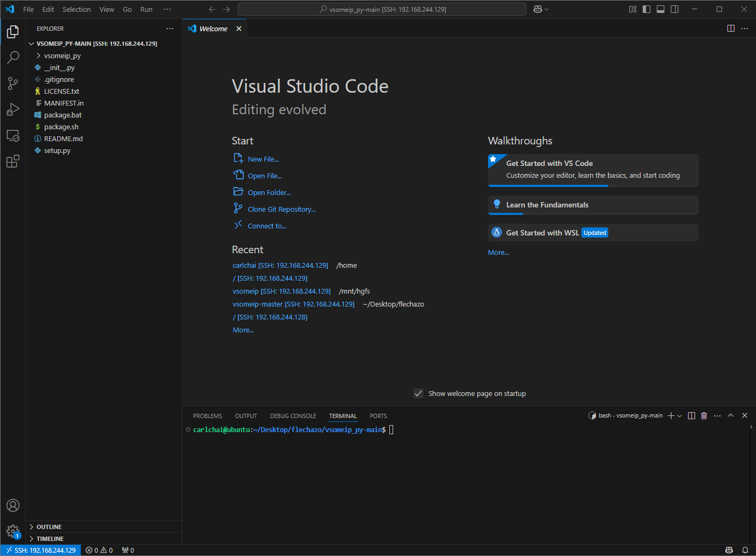Toggle bottom panel visibility
The height and width of the screenshot is (556, 756).
point(661,9)
